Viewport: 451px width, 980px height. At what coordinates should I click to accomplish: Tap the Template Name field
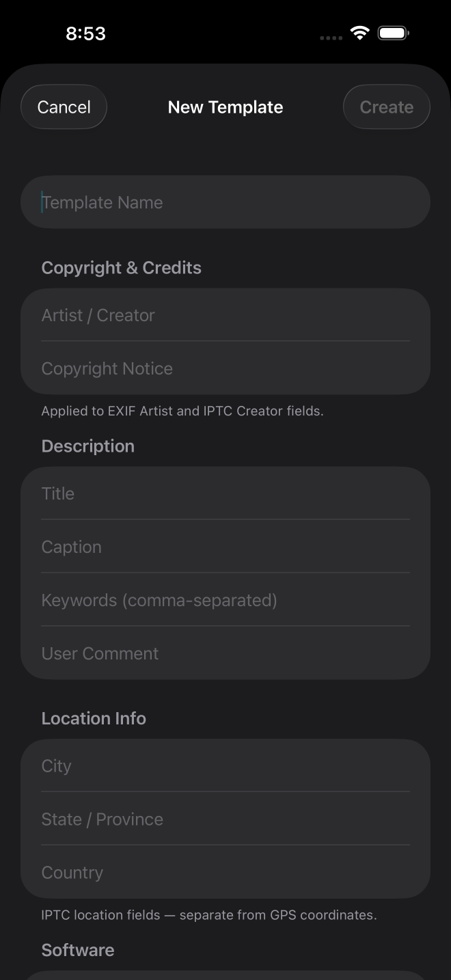pos(225,202)
